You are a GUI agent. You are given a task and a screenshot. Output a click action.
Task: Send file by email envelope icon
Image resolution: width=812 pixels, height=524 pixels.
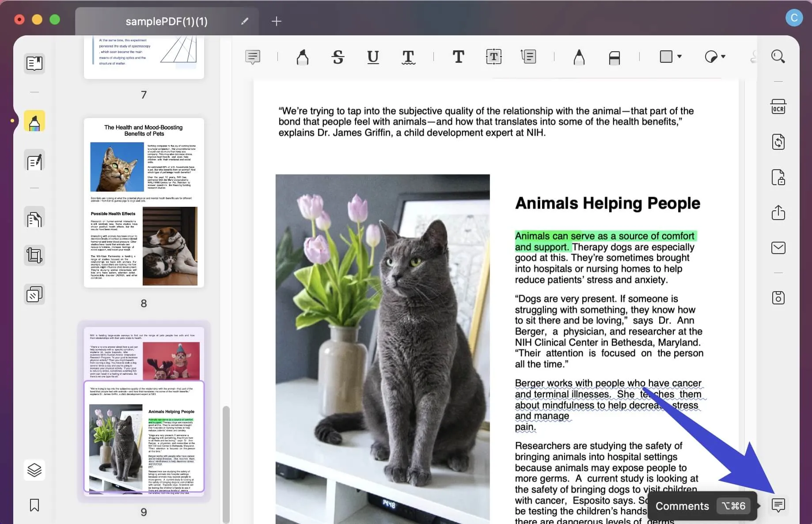[x=778, y=248]
